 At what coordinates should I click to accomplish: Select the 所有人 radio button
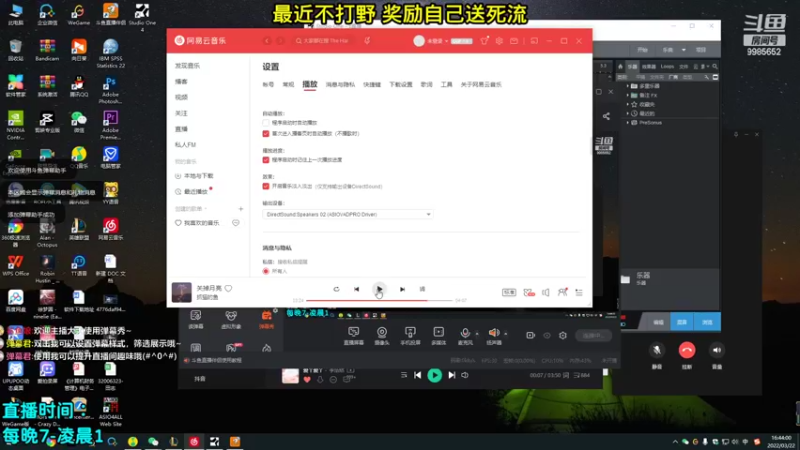[x=266, y=271]
